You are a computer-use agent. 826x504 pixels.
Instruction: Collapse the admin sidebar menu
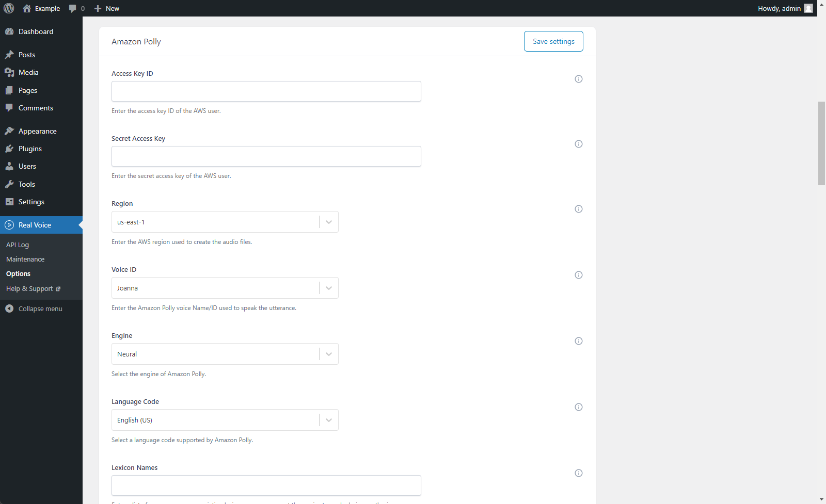click(x=40, y=308)
